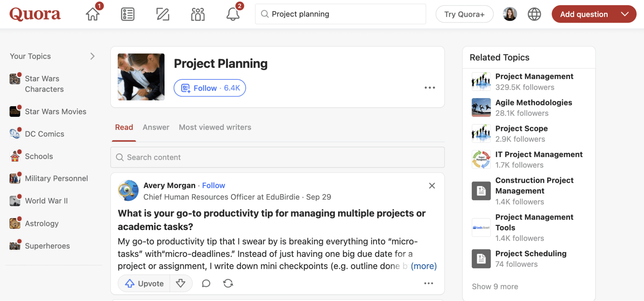
Task: Click the globe language icon
Action: [534, 14]
